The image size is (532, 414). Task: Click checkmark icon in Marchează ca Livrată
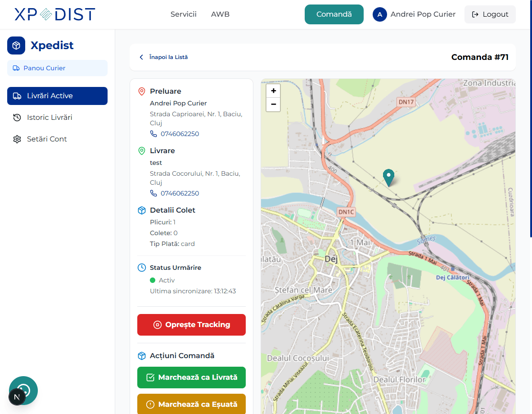[x=150, y=378]
